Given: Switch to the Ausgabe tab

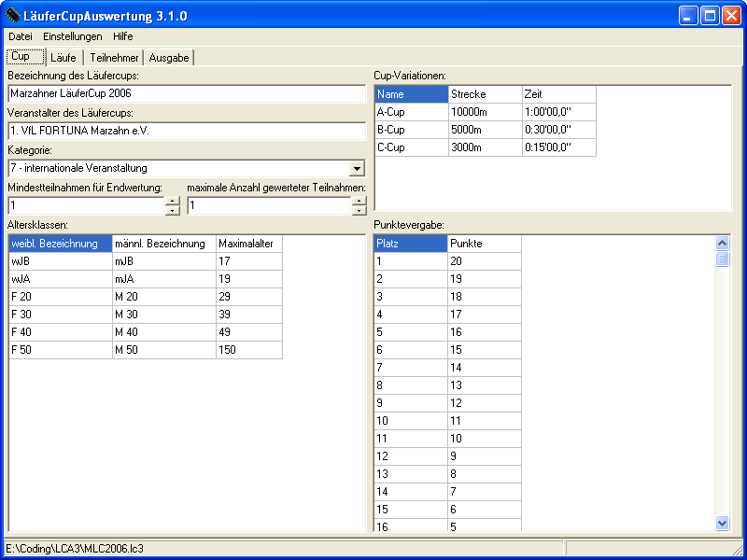Looking at the screenshot, I should click(x=169, y=58).
